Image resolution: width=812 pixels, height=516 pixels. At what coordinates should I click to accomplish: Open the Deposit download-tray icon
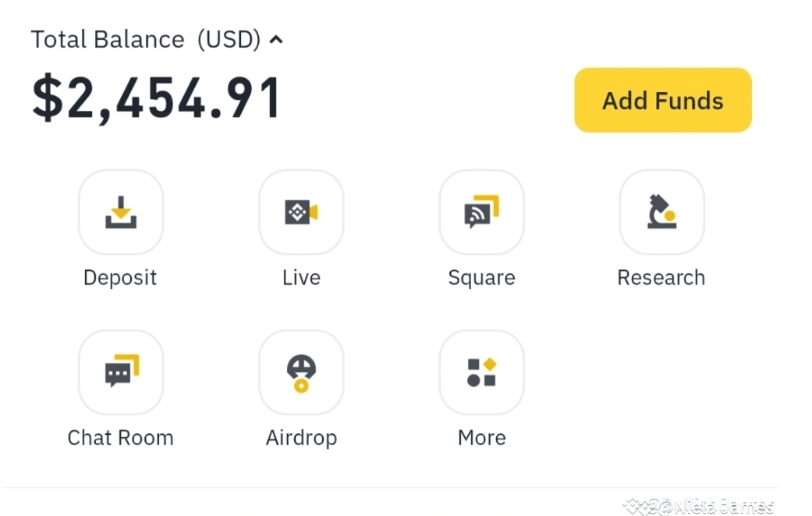(121, 212)
